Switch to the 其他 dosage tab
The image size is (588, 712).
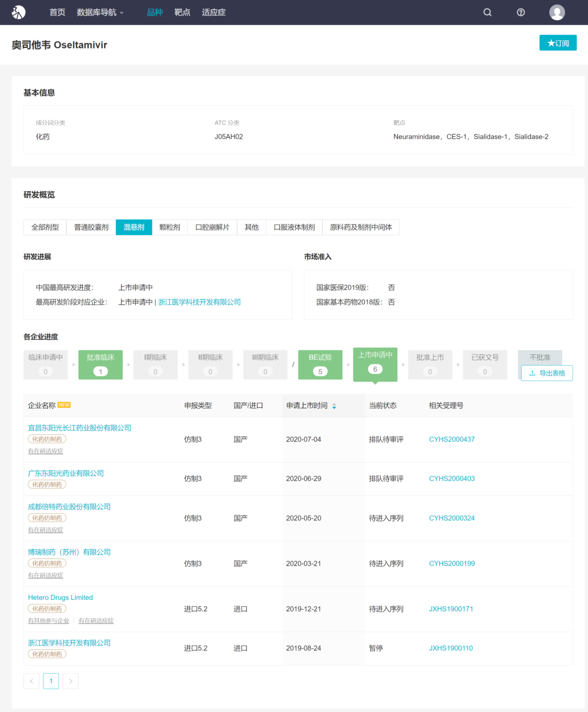[x=252, y=227]
